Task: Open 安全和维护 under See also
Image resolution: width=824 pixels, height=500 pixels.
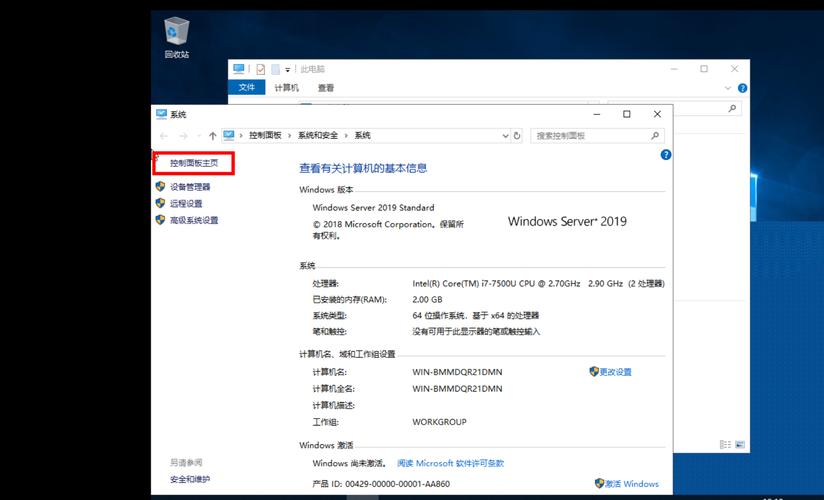Action: [x=190, y=479]
